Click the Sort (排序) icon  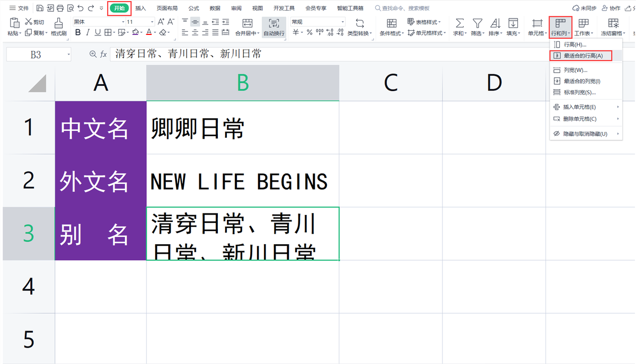[495, 23]
